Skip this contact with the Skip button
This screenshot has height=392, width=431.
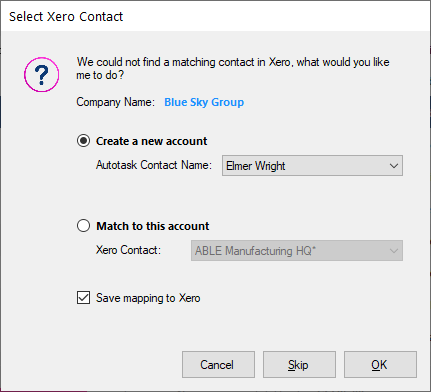[x=299, y=364]
